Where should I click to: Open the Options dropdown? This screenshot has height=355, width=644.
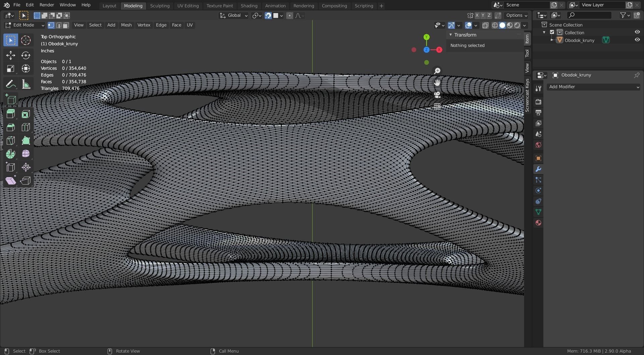click(x=517, y=15)
